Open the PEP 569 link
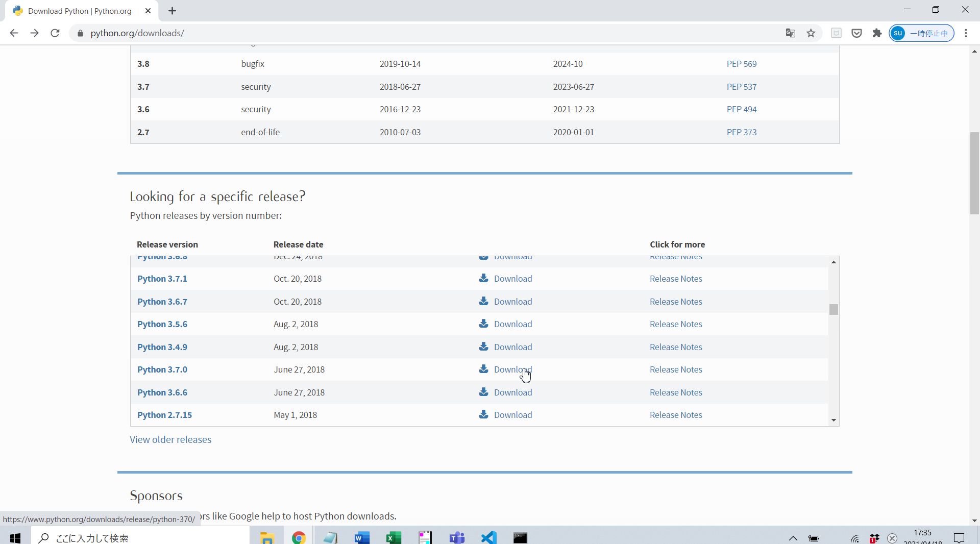980x544 pixels. (742, 64)
